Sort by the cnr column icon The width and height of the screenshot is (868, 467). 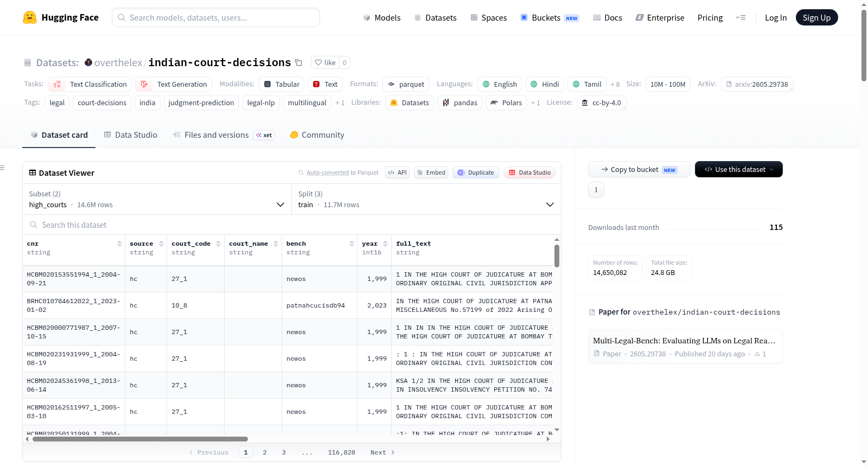point(119,244)
